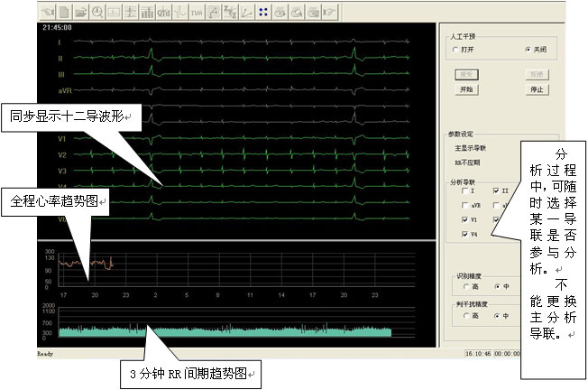Select 关闭 under 人工干预
Viewport: 588px width, 390px height.
tap(527, 50)
